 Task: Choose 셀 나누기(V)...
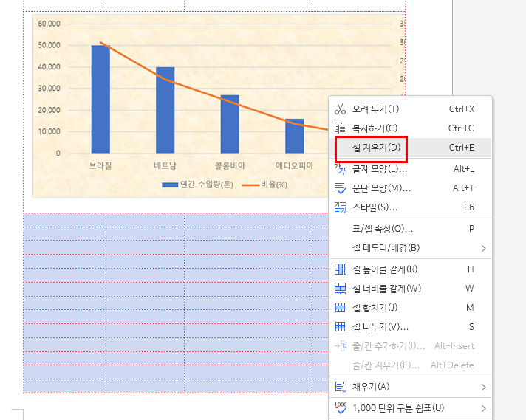tap(411, 326)
